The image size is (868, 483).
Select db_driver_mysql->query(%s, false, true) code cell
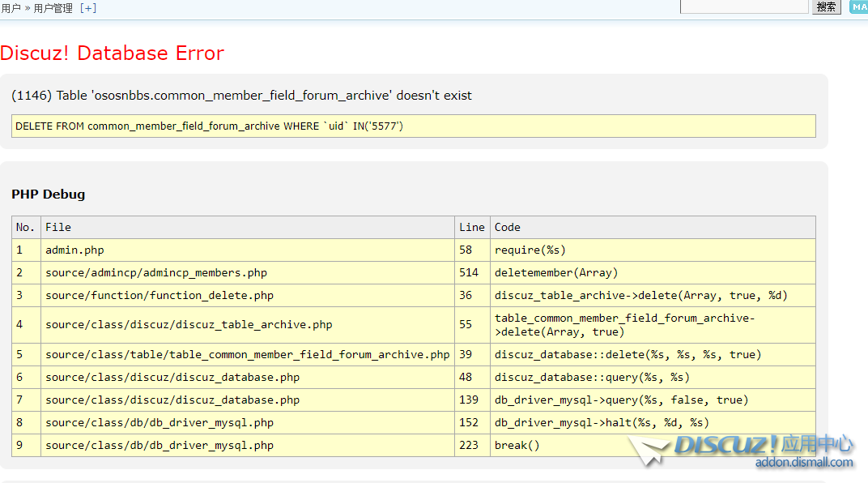point(653,400)
